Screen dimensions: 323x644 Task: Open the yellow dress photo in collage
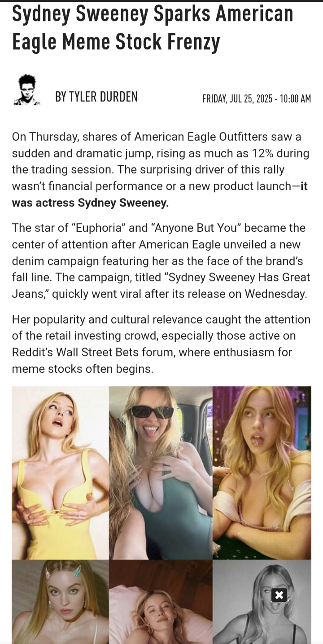pos(60,473)
